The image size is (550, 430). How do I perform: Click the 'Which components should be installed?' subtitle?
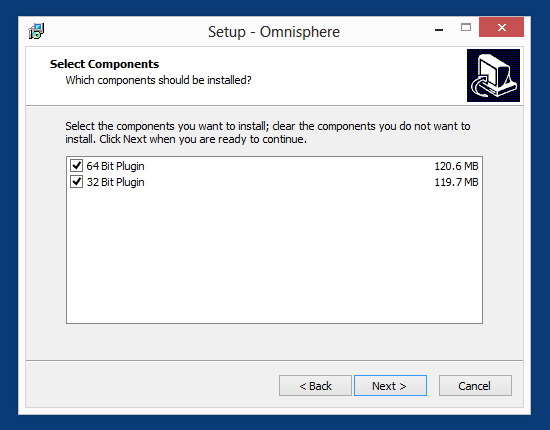coord(159,80)
